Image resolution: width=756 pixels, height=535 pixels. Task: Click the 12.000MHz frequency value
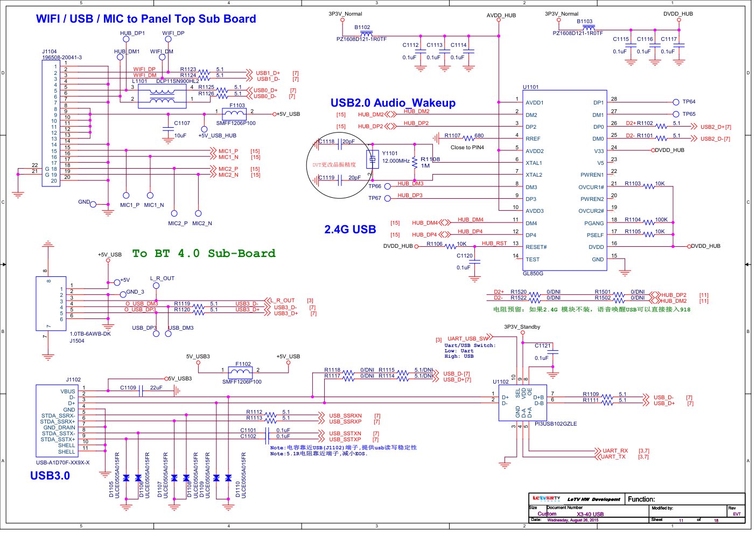396,161
